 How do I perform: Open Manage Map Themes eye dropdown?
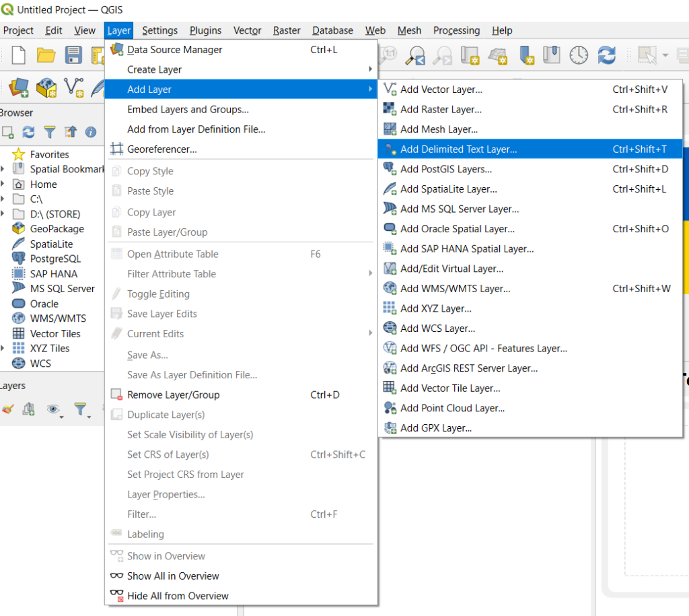pos(54,409)
